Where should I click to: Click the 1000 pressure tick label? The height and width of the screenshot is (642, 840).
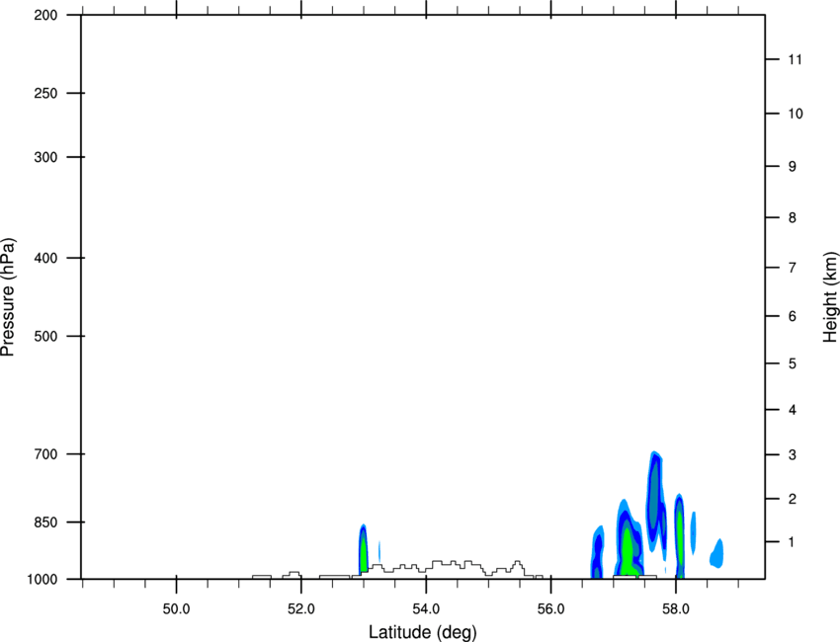click(x=42, y=579)
